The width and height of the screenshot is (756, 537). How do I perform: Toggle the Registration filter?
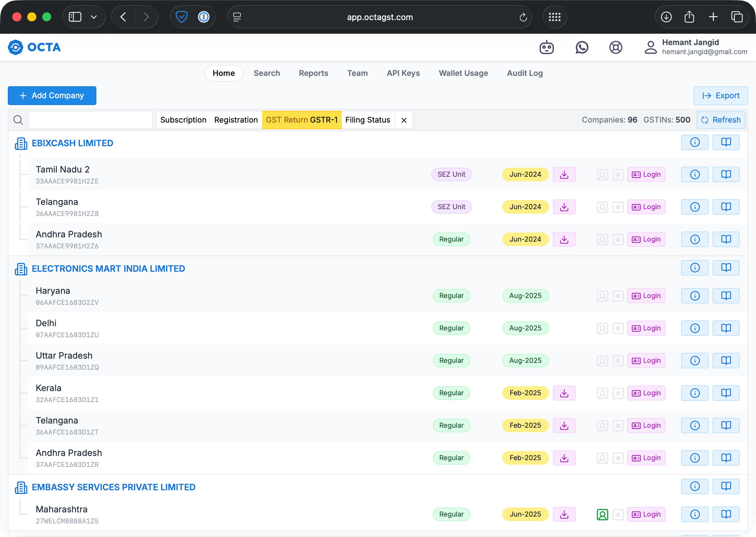click(236, 120)
